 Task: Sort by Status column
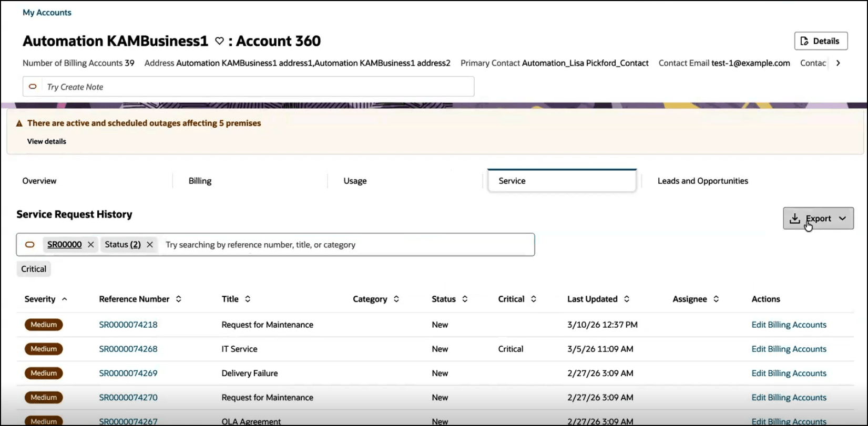tap(465, 299)
